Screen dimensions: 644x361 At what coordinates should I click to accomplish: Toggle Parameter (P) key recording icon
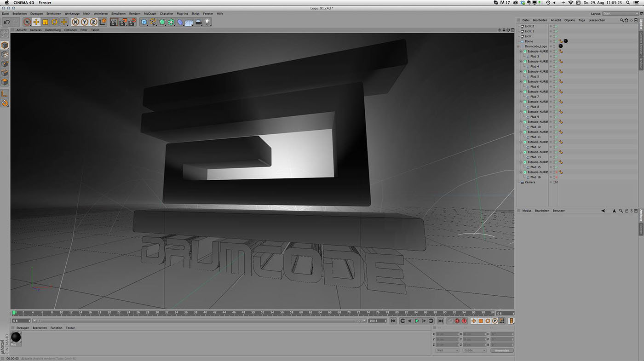(495, 321)
